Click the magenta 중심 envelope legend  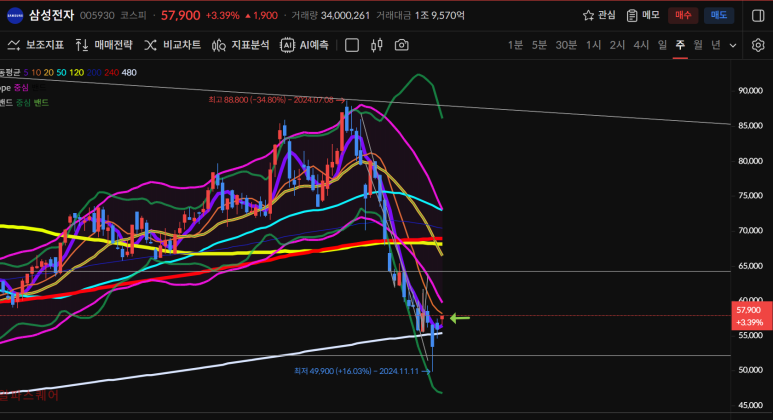[21, 88]
